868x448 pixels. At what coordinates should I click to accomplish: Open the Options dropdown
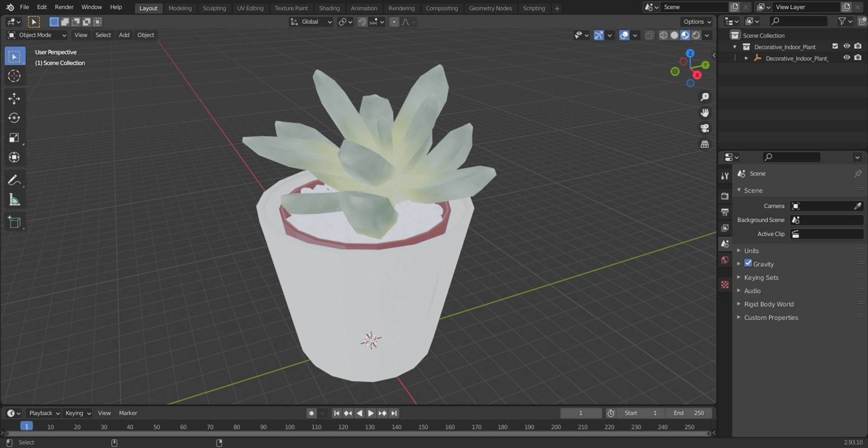click(x=697, y=22)
